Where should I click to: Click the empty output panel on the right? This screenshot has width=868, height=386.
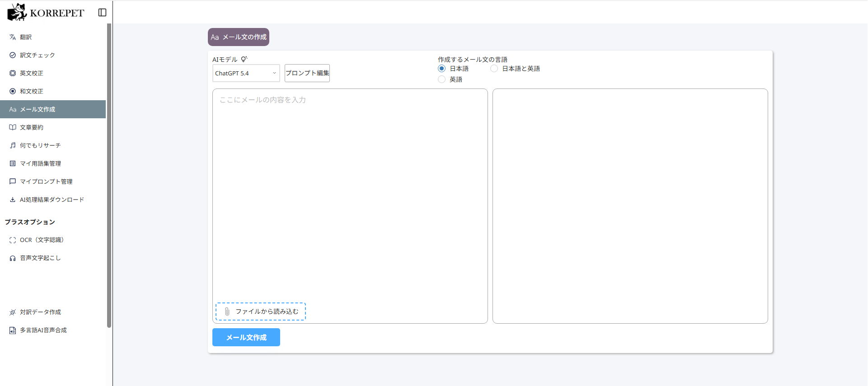click(630, 206)
